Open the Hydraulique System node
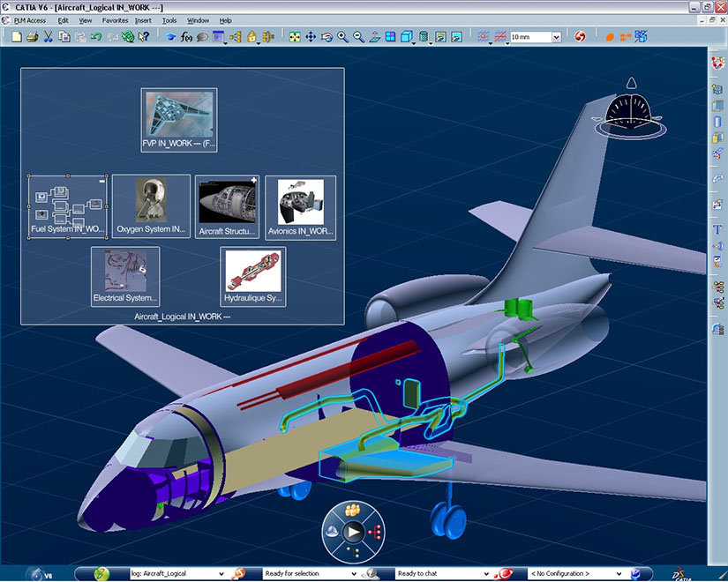This screenshot has width=728, height=582. [253, 276]
